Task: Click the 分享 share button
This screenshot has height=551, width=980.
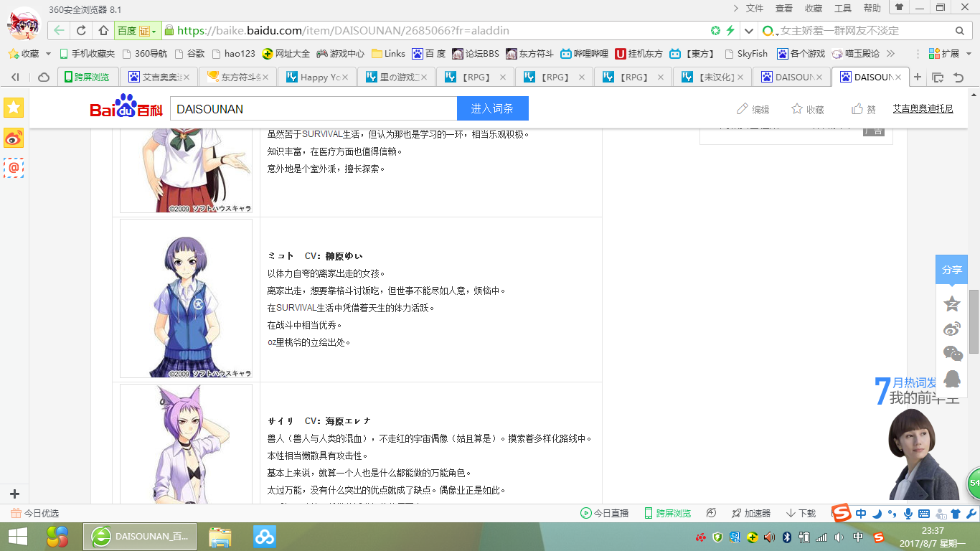Action: tap(951, 270)
